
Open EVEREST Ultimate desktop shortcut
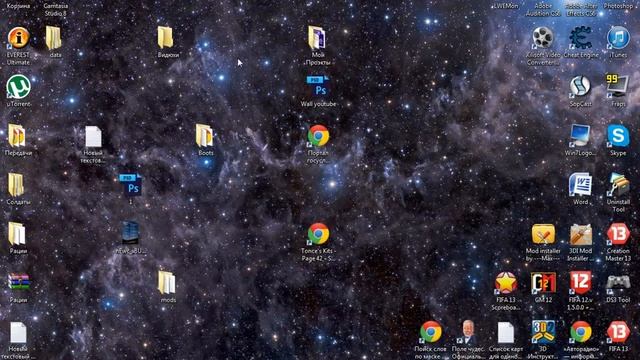pyautogui.click(x=18, y=38)
